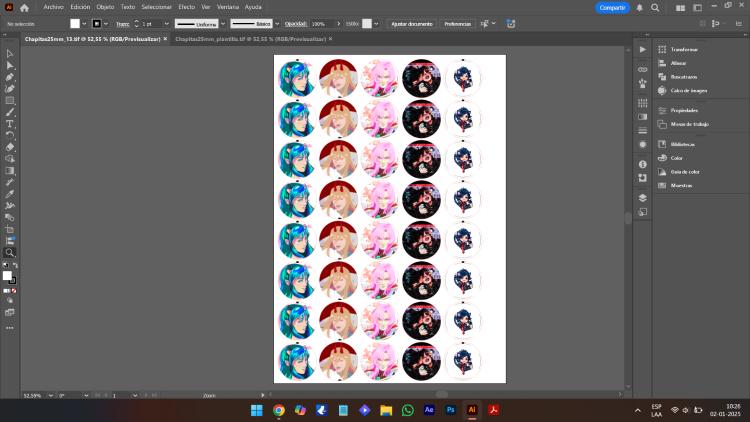Open the Efecto menu
The height and width of the screenshot is (422, 750).
[187, 7]
